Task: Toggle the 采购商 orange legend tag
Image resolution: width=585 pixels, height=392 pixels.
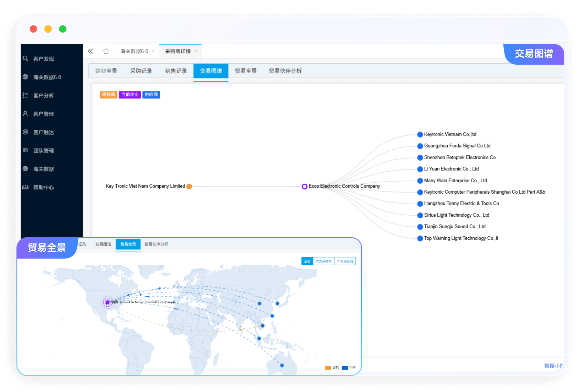Action: click(x=108, y=95)
